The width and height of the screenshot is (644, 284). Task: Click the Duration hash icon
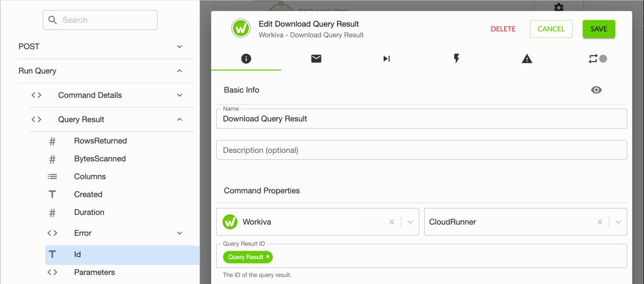(52, 213)
